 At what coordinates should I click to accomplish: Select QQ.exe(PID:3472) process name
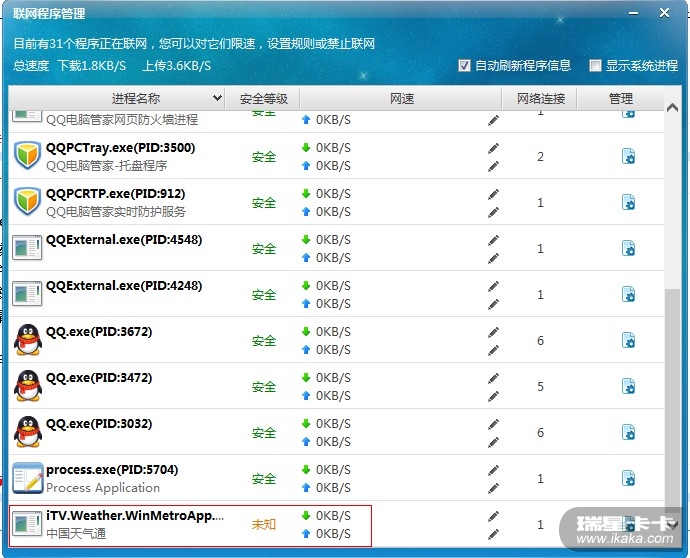click(99, 378)
